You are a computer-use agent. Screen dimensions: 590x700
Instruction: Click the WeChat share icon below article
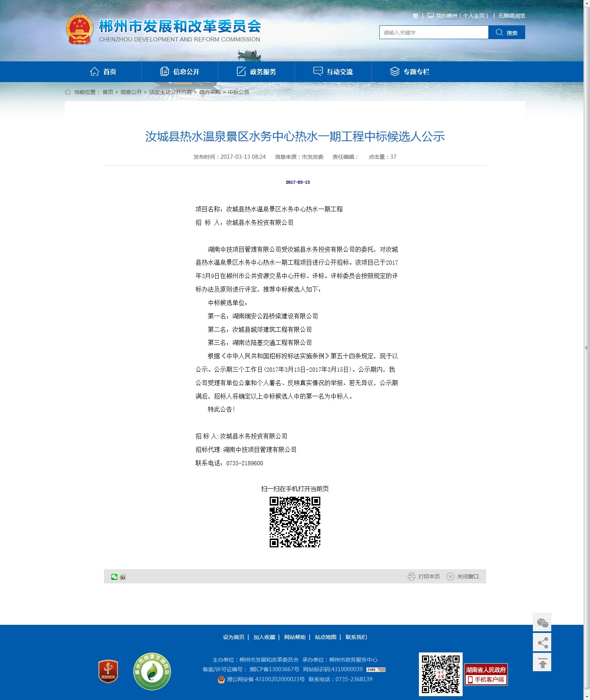[x=114, y=577]
